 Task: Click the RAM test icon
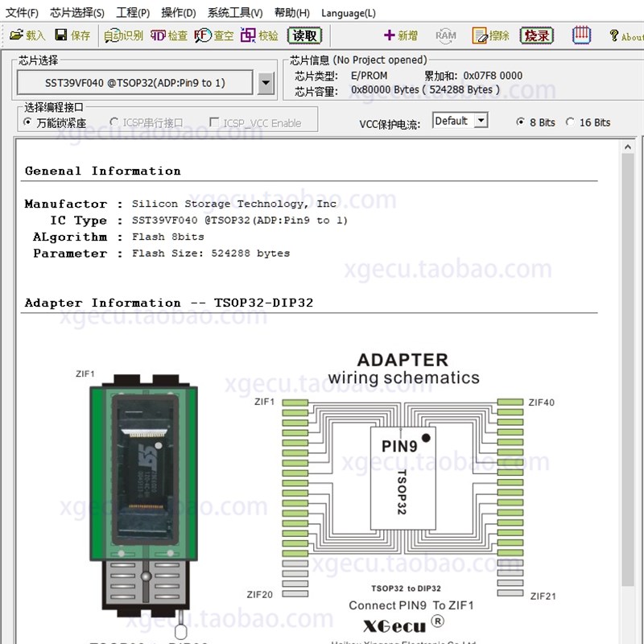(x=446, y=35)
